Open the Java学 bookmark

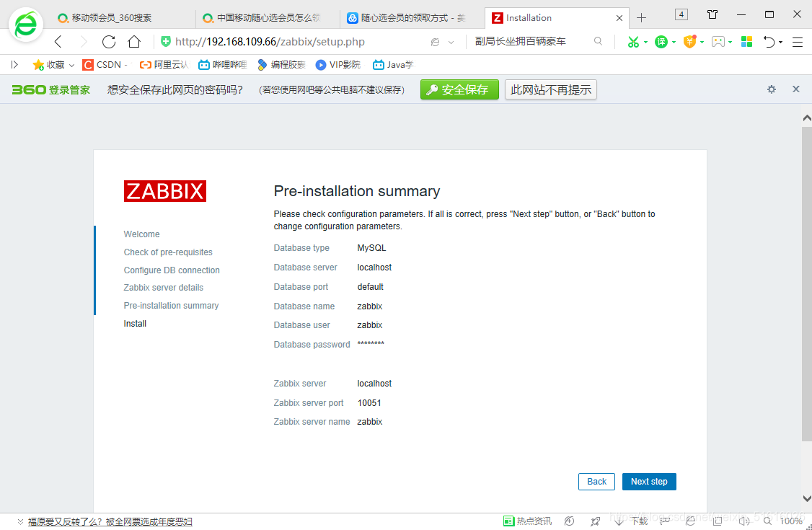pyautogui.click(x=394, y=65)
